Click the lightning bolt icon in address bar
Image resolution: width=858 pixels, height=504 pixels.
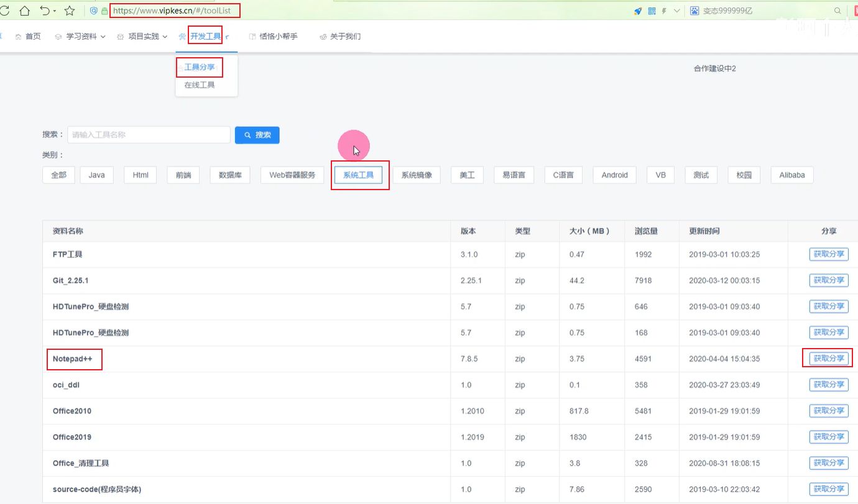pyautogui.click(x=665, y=11)
